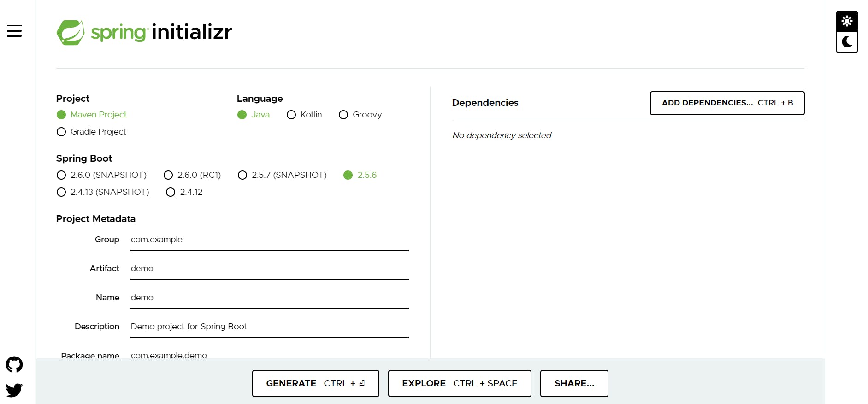
Task: Click the Share button
Action: click(574, 383)
